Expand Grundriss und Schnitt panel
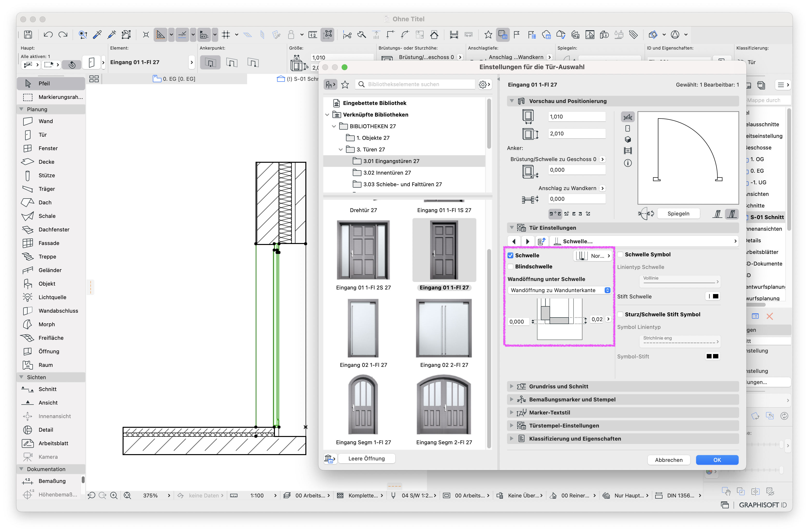 tap(512, 386)
